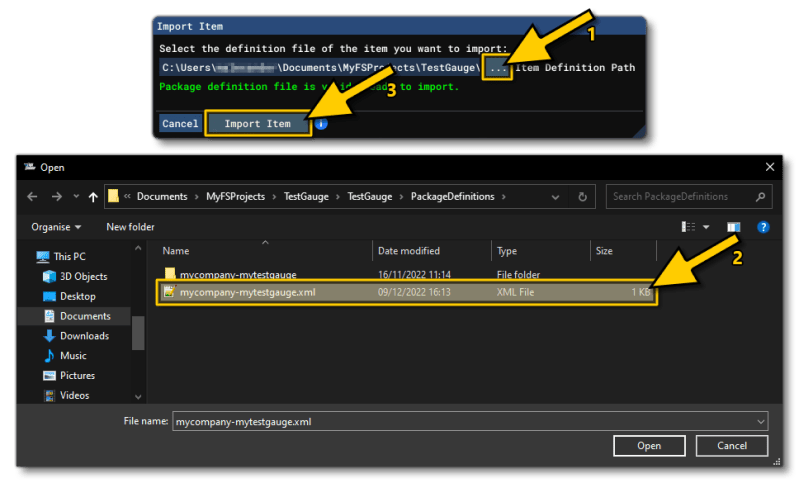799x483 pixels.
Task: Click the refresh icon in address bar
Action: (x=582, y=197)
